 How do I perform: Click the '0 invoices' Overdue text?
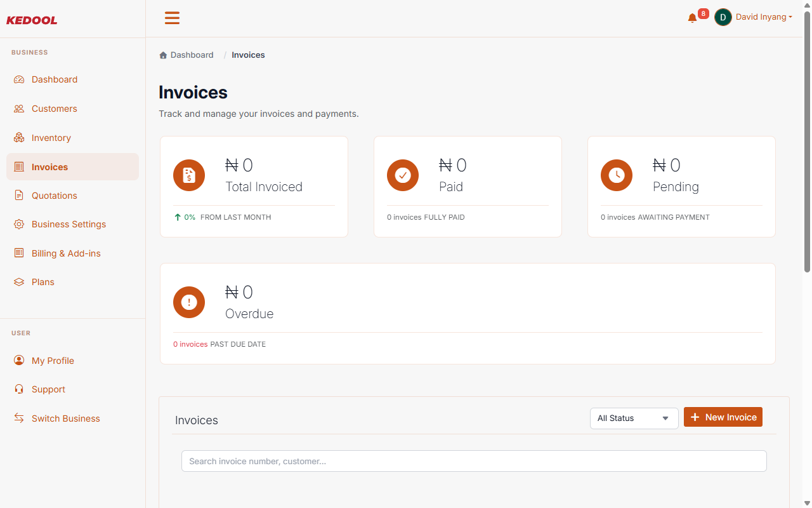click(x=190, y=344)
